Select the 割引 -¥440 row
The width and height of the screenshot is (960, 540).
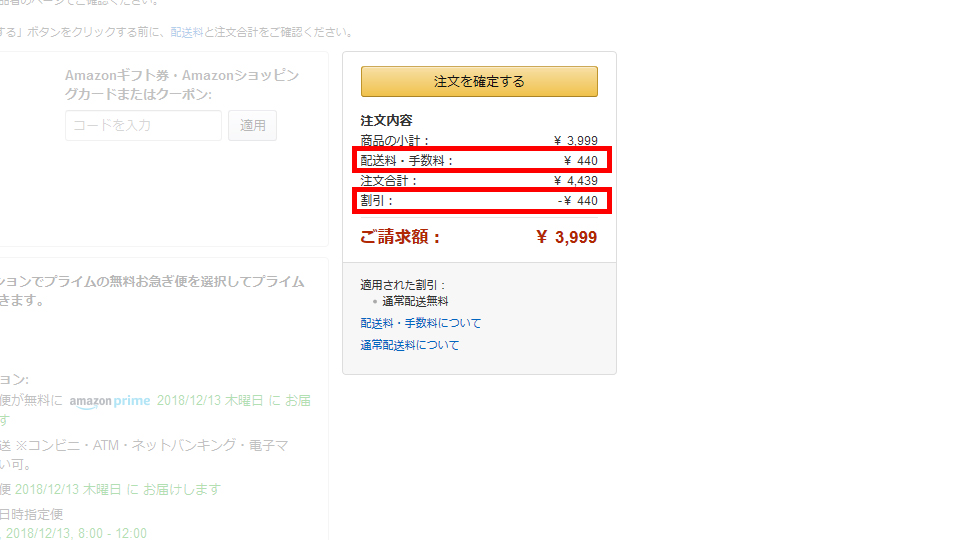pyautogui.click(x=481, y=200)
